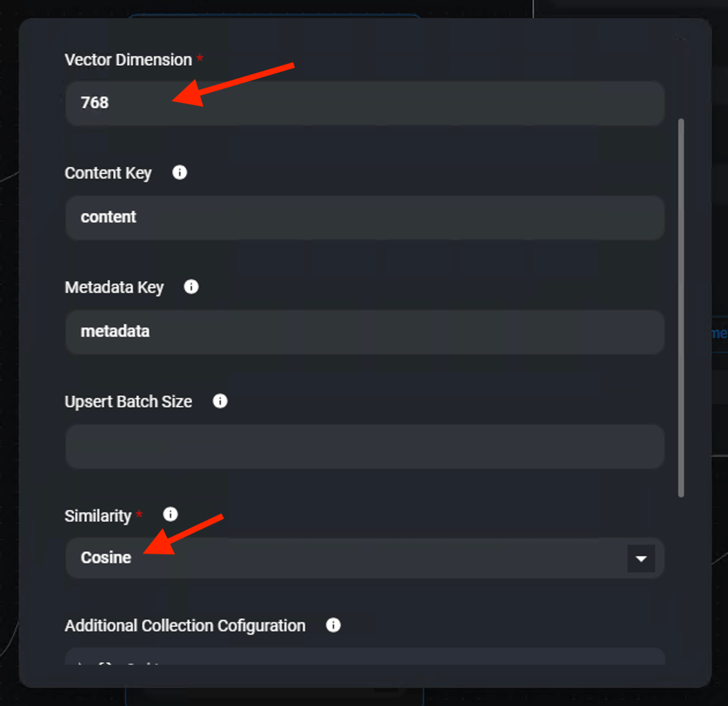Focus the Content Key input field

[364, 218]
